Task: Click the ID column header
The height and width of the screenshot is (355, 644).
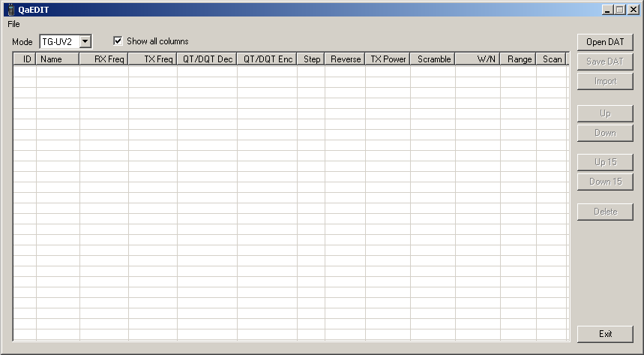Action: pyautogui.click(x=25, y=59)
